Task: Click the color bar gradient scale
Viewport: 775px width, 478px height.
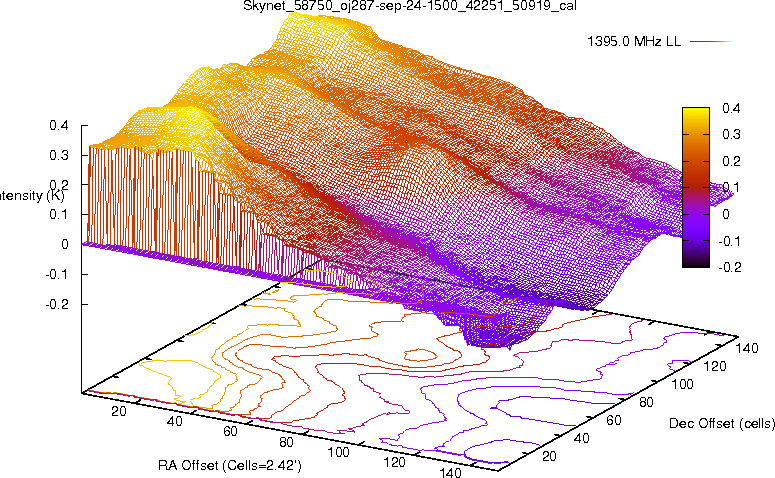Action: [696, 187]
